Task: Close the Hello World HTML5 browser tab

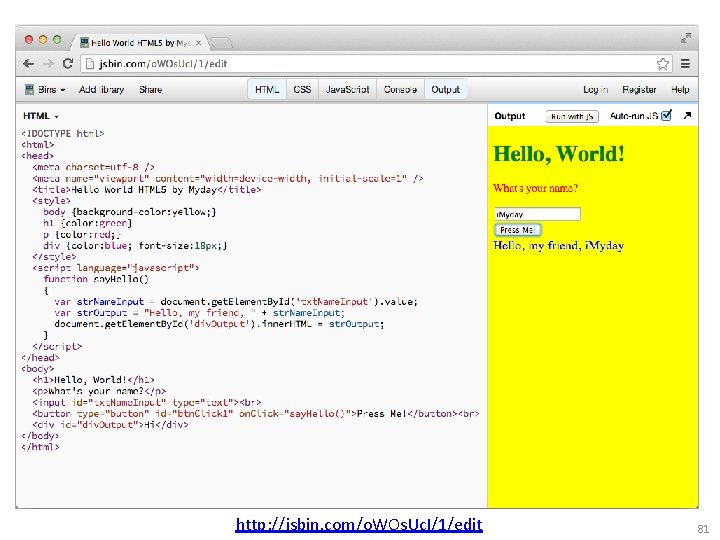Action: pos(198,43)
